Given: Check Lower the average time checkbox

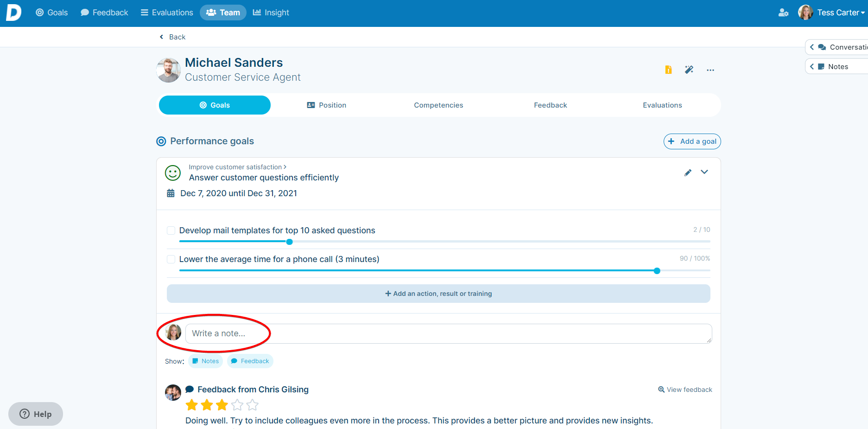Looking at the screenshot, I should coord(171,259).
